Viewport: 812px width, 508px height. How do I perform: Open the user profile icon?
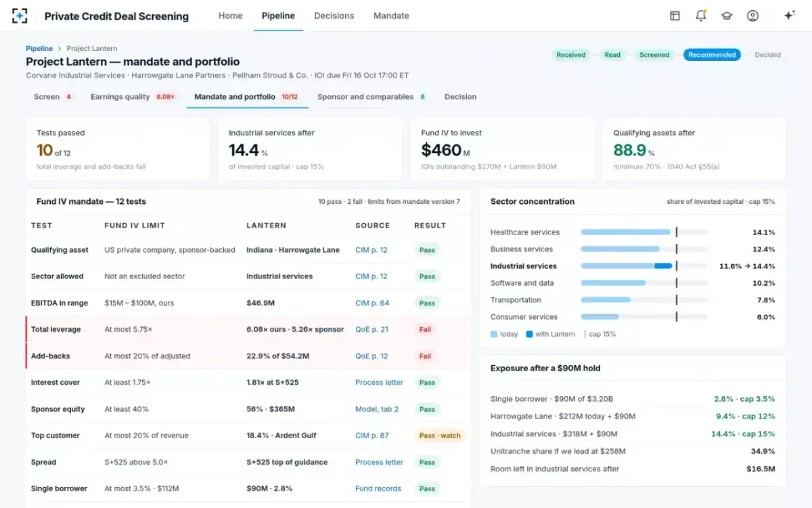click(x=752, y=16)
